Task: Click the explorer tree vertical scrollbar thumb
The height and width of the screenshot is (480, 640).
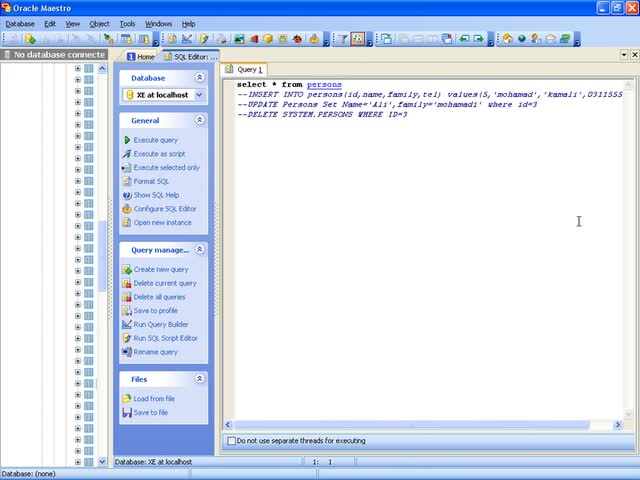Action: (102, 256)
